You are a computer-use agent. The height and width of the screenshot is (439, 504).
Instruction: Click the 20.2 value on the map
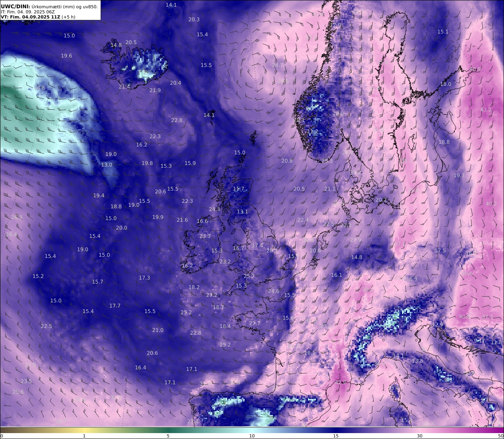381,200
